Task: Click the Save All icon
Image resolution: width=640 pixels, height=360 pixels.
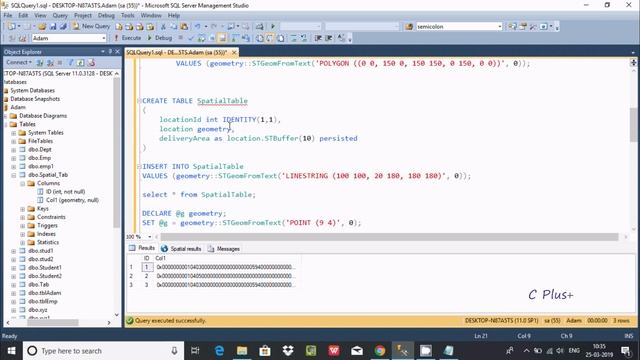Action: [63, 27]
